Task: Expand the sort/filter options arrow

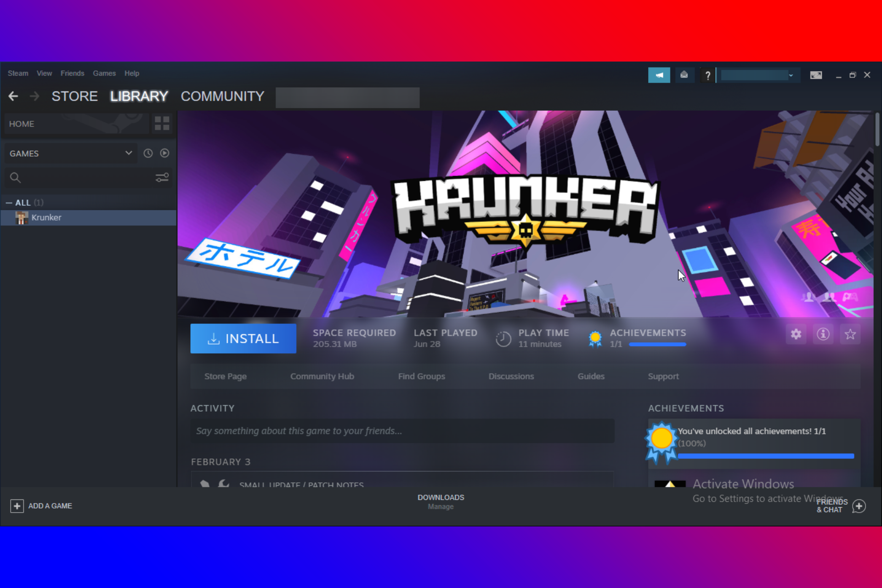Action: coord(129,153)
